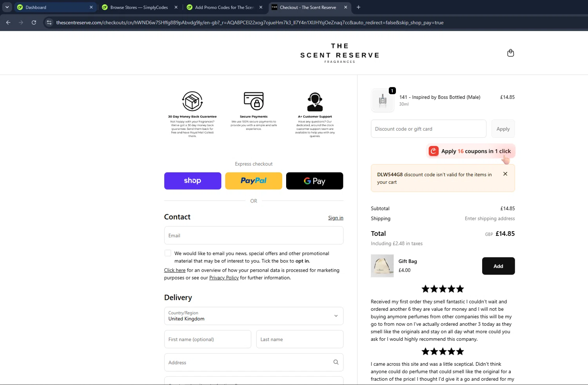
Task: Pay with PayPal express checkout
Action: point(254,181)
